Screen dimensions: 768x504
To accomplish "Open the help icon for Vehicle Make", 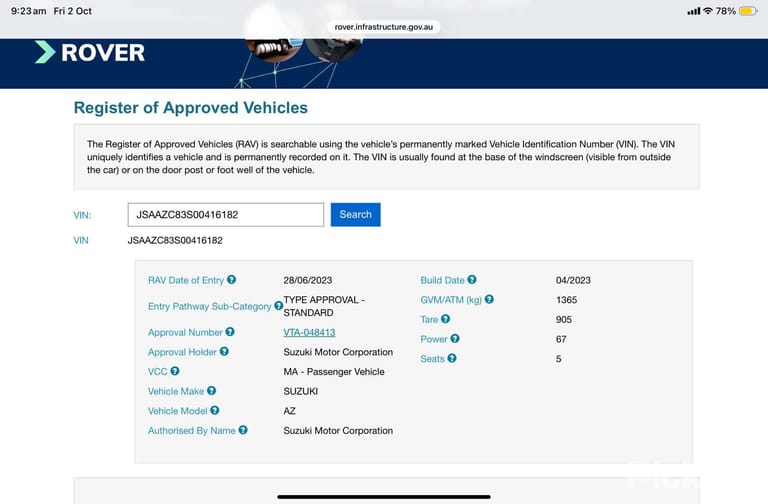I will pos(211,391).
